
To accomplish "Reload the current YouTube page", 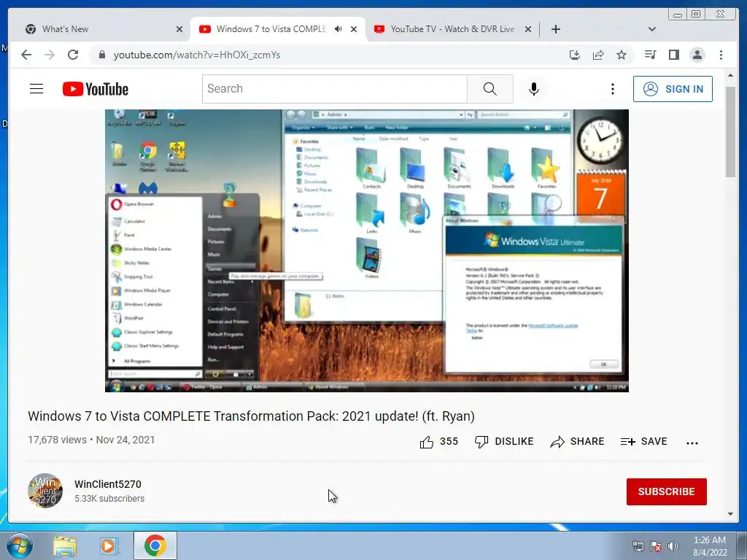I will coord(73,55).
